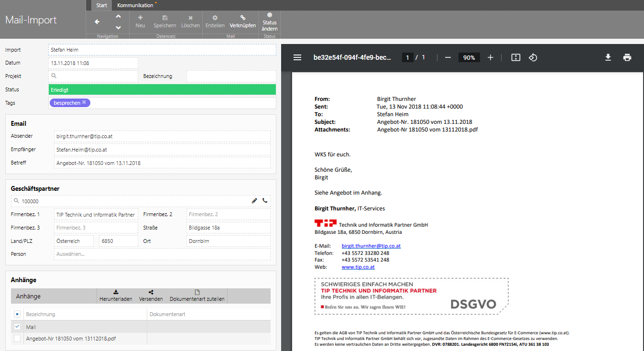
Task: Toggle the select-all attachments checkbox
Action: 17,314
